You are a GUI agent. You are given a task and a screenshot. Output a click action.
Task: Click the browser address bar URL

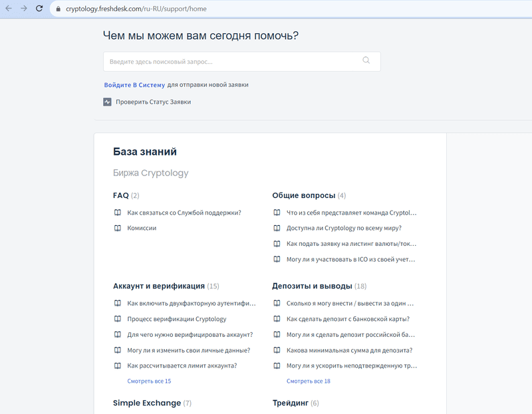tap(136, 9)
